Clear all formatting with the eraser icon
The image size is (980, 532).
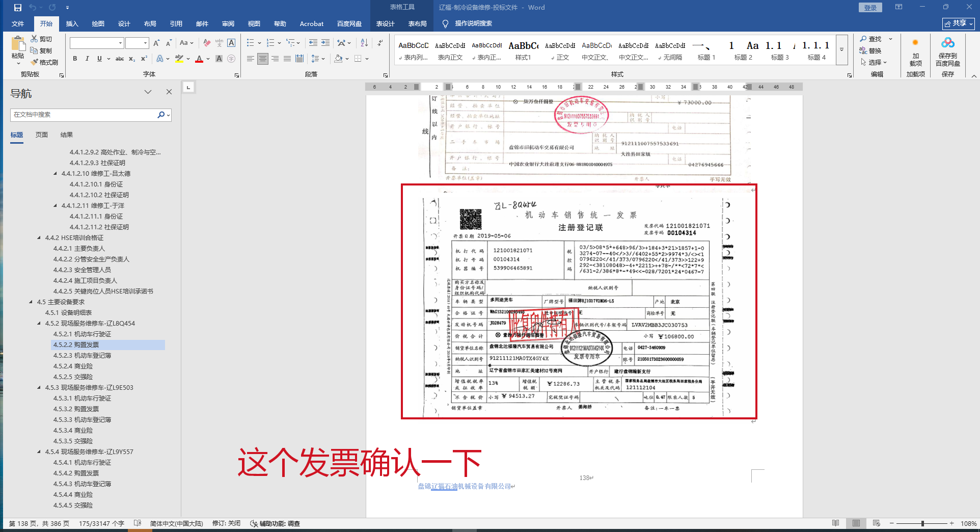point(207,43)
